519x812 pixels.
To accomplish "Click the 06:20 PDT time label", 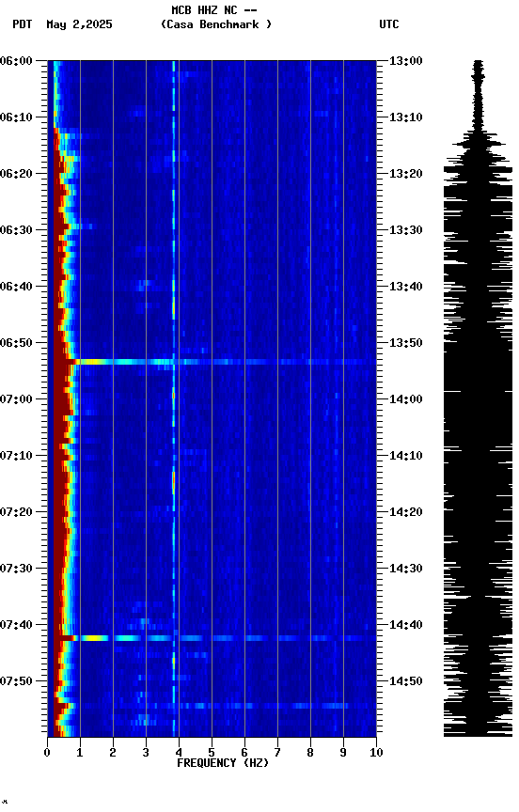I will (x=16, y=174).
